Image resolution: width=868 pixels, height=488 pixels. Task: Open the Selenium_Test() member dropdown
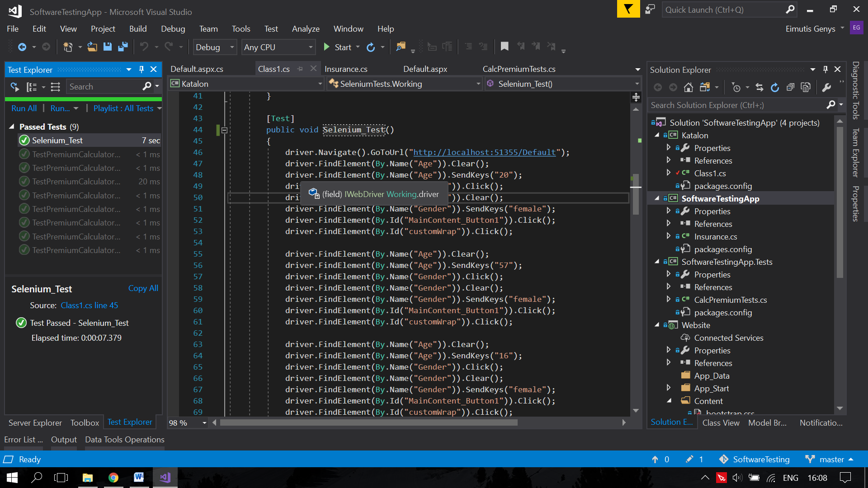563,84
